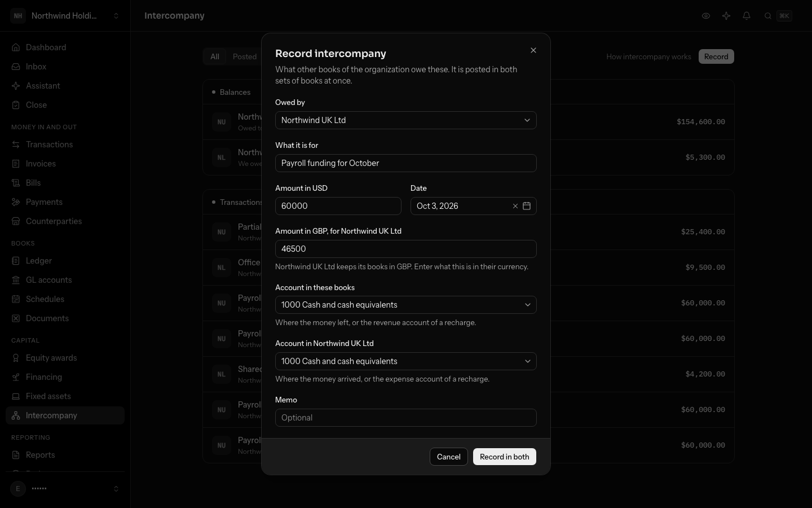This screenshot has height=508, width=812.
Task: Click the Amount in GBP field
Action: pyautogui.click(x=406, y=249)
